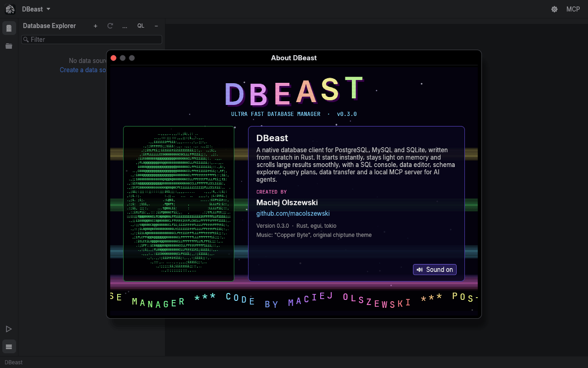
Task: Refresh the Database Explorer
Action: pos(110,26)
